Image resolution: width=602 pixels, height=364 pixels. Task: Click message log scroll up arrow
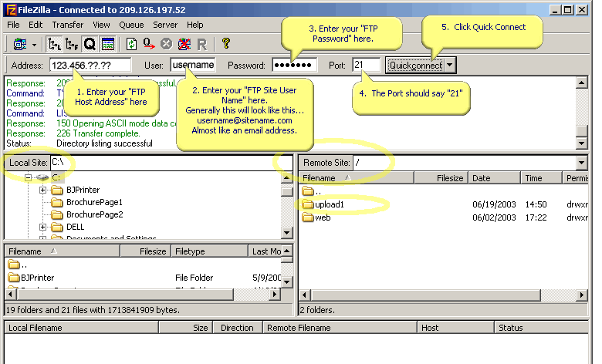(x=582, y=83)
